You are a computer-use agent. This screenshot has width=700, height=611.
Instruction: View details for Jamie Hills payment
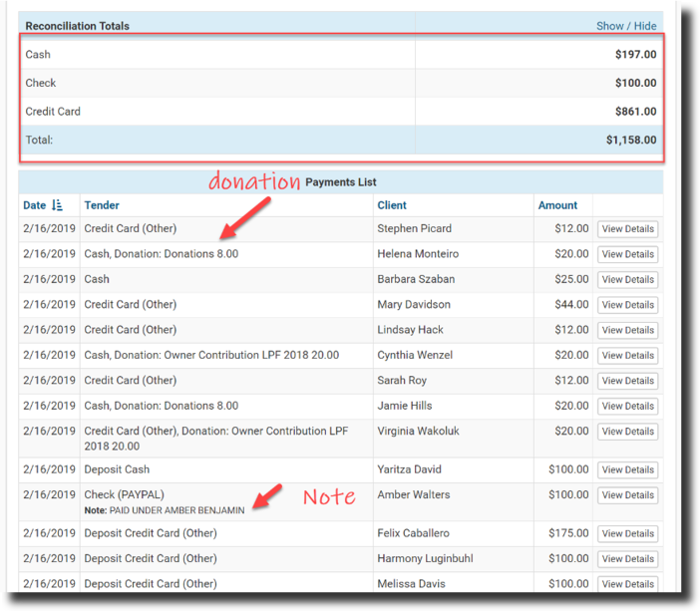(627, 407)
